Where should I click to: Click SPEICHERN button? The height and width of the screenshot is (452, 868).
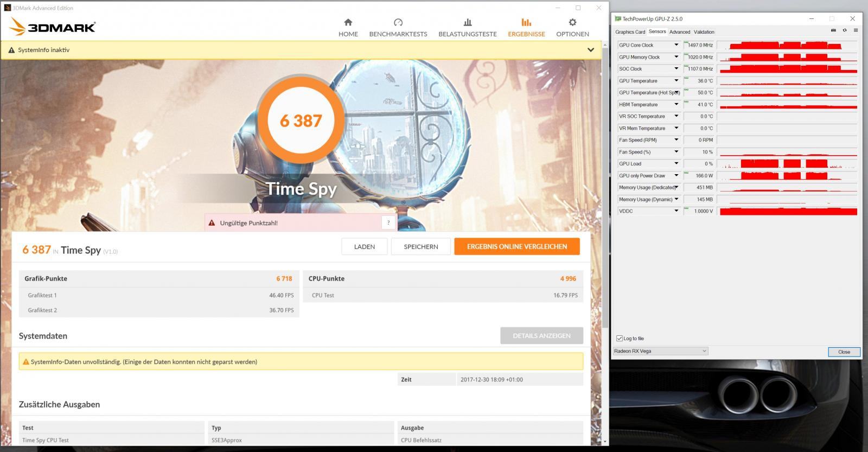[x=421, y=246]
